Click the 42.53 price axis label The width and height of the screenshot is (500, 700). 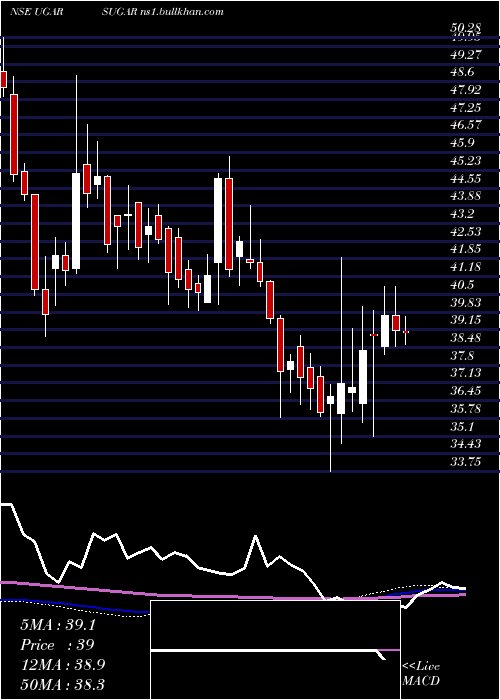pyautogui.click(x=467, y=232)
